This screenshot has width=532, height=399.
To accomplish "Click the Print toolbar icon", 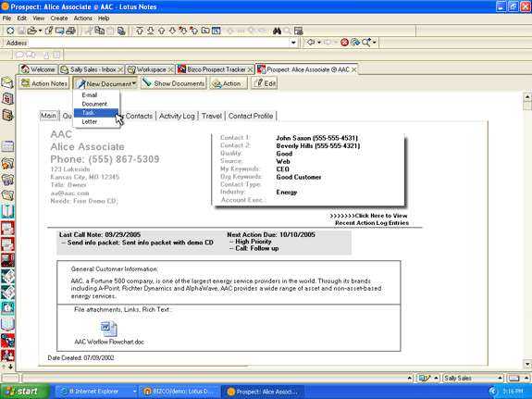I will [70, 31].
